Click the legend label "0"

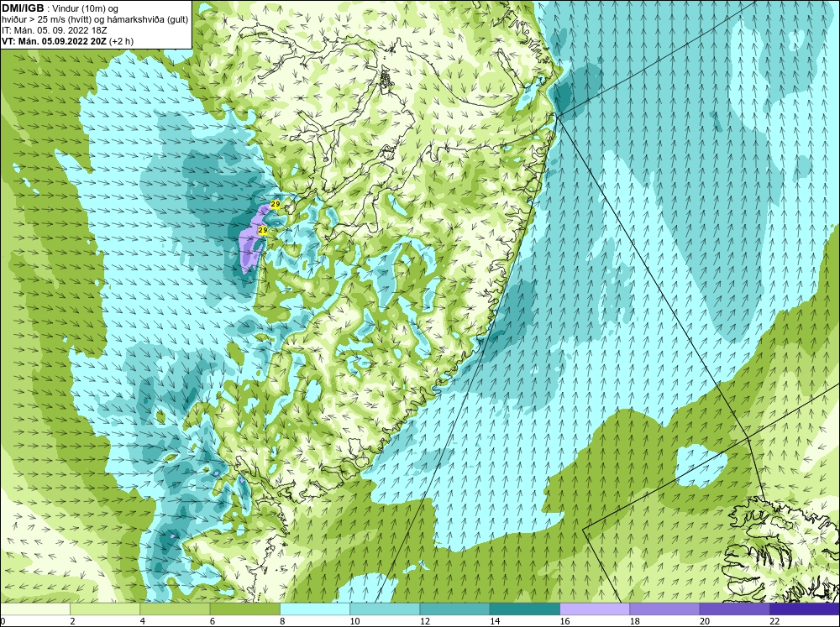pyautogui.click(x=3, y=621)
